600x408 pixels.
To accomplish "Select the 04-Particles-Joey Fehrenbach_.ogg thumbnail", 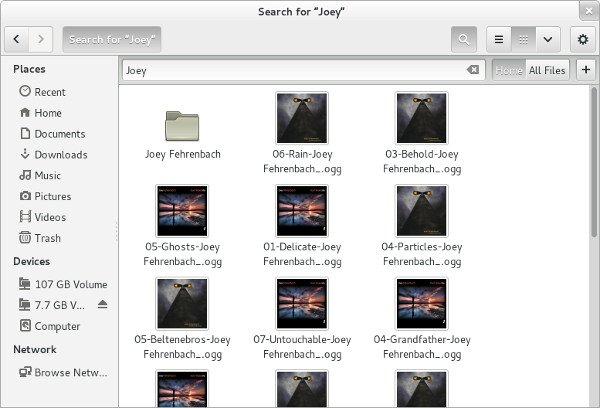I will (x=422, y=211).
